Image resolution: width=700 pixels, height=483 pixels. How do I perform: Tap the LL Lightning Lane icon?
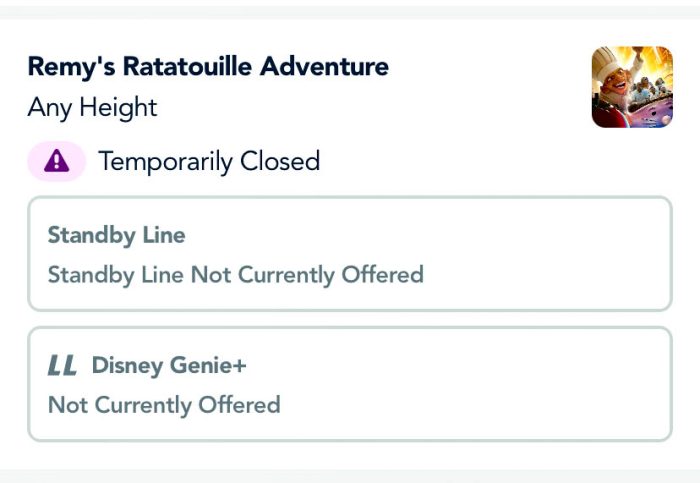click(62, 366)
